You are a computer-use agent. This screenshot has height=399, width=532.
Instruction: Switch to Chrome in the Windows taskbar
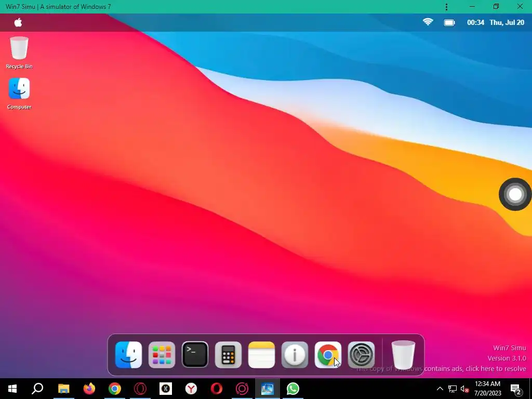[x=115, y=389]
